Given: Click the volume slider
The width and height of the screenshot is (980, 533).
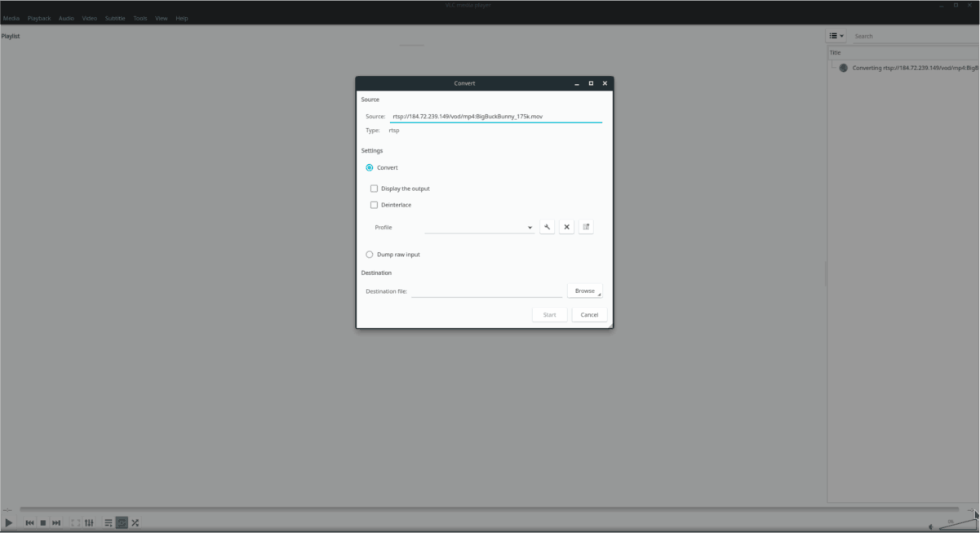Looking at the screenshot, I should (958, 523).
